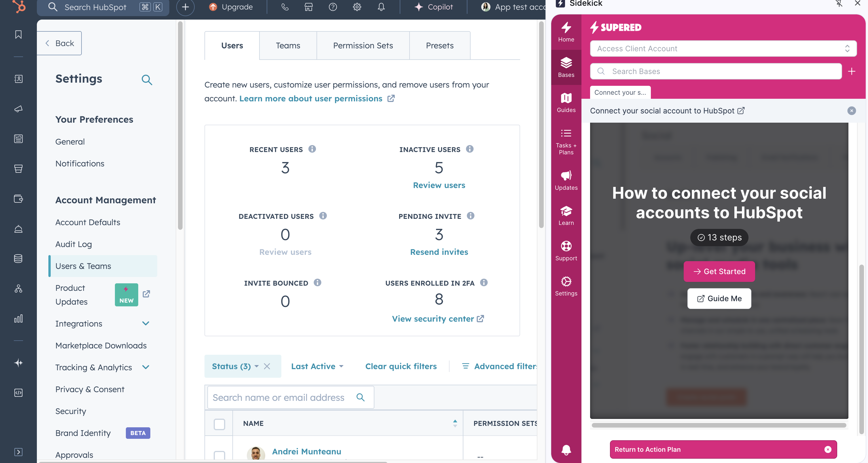This screenshot has height=463, width=868.
Task: Open the marketplace store icon in top bar
Action: coord(309,7)
